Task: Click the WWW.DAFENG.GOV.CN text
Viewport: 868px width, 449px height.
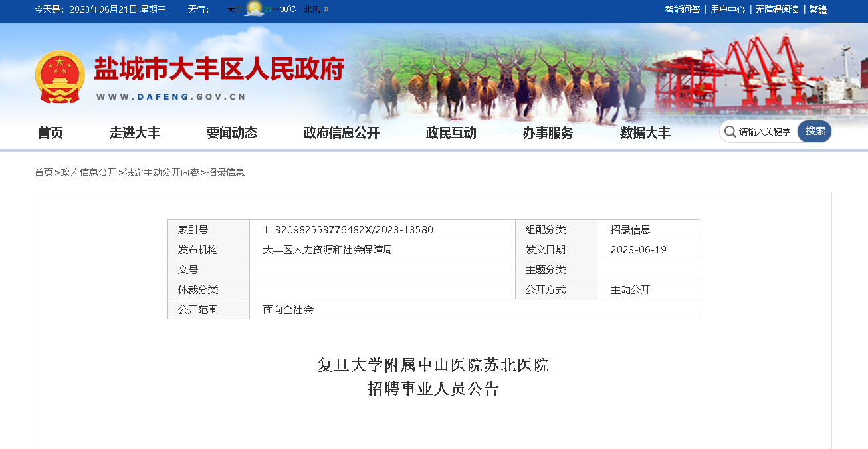Action: [x=171, y=96]
